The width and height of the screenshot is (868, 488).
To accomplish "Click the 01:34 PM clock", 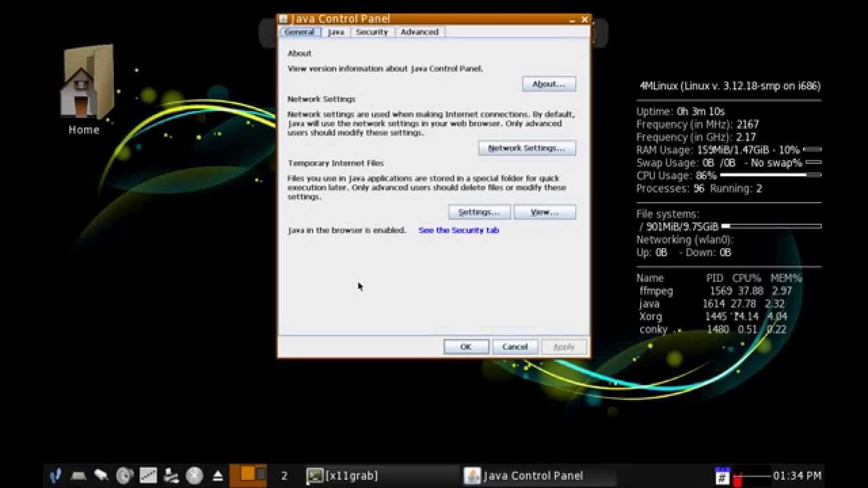I will (x=797, y=476).
